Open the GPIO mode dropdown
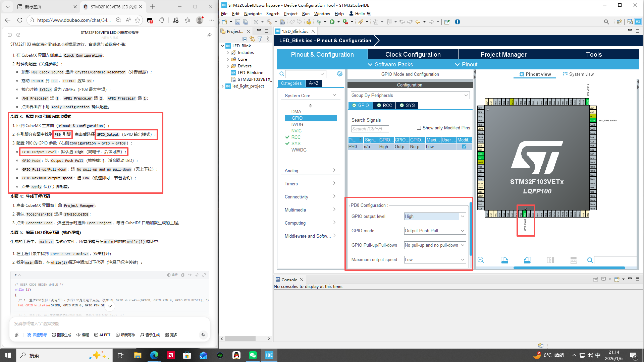This screenshot has height=362, width=644. [435, 231]
